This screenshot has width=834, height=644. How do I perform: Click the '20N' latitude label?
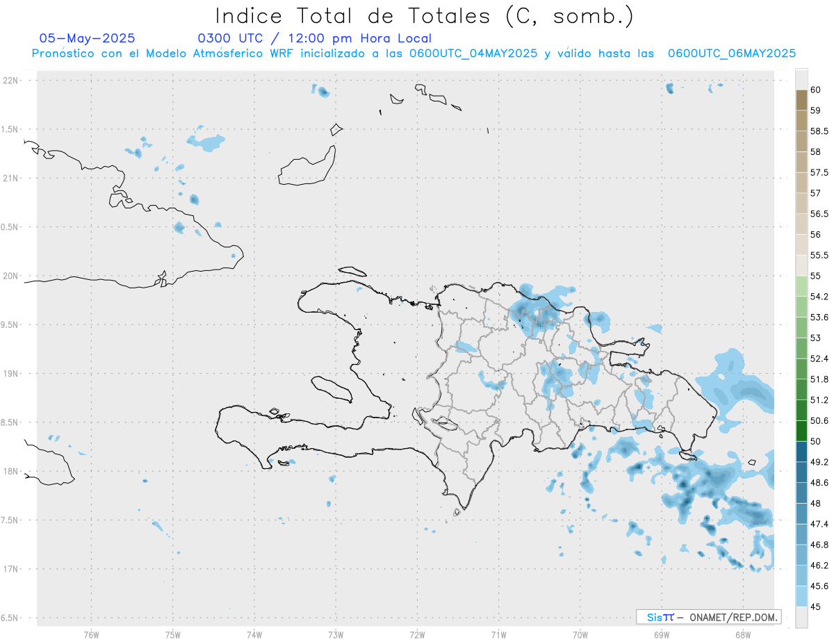point(12,276)
